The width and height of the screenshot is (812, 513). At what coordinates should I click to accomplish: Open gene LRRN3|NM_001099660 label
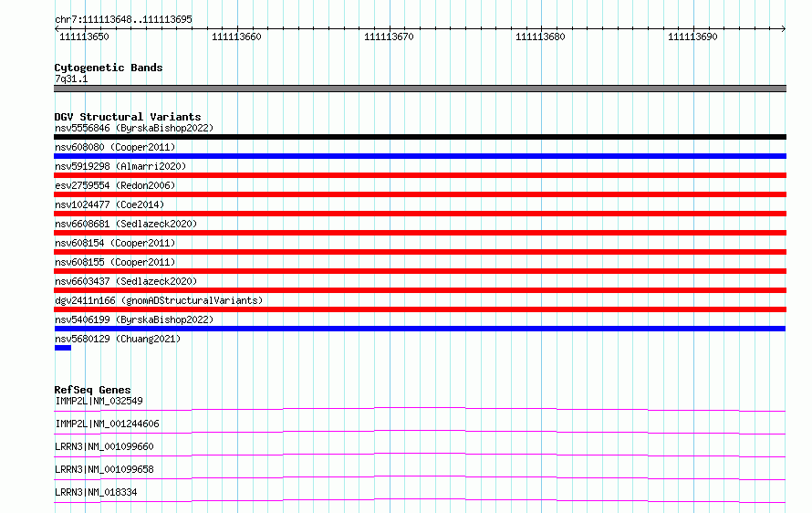[104, 446]
